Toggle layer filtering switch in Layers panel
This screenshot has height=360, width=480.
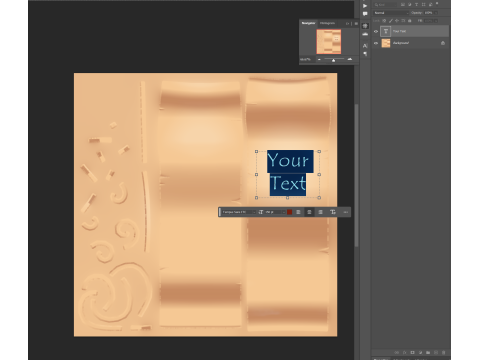click(x=437, y=4)
